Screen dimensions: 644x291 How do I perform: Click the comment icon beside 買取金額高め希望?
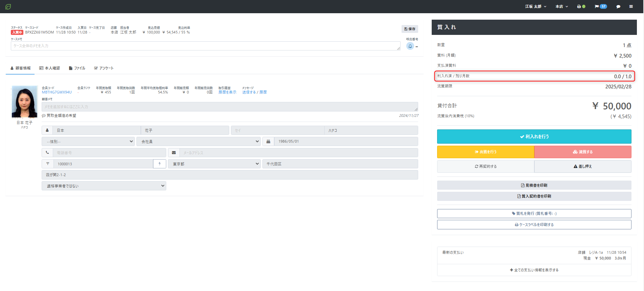pyautogui.click(x=44, y=116)
